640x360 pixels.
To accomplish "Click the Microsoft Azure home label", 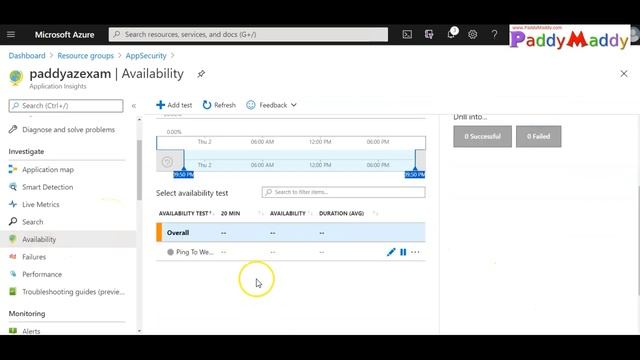I will (64, 35).
